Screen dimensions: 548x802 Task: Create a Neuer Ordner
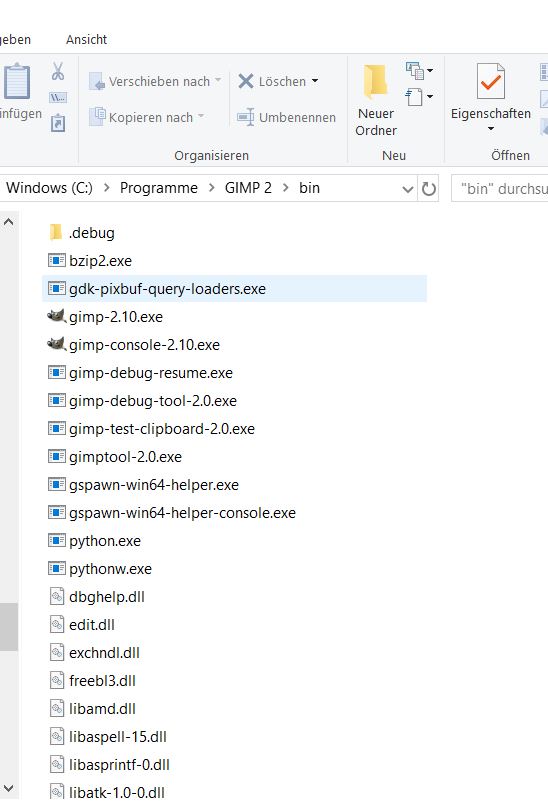point(376,100)
